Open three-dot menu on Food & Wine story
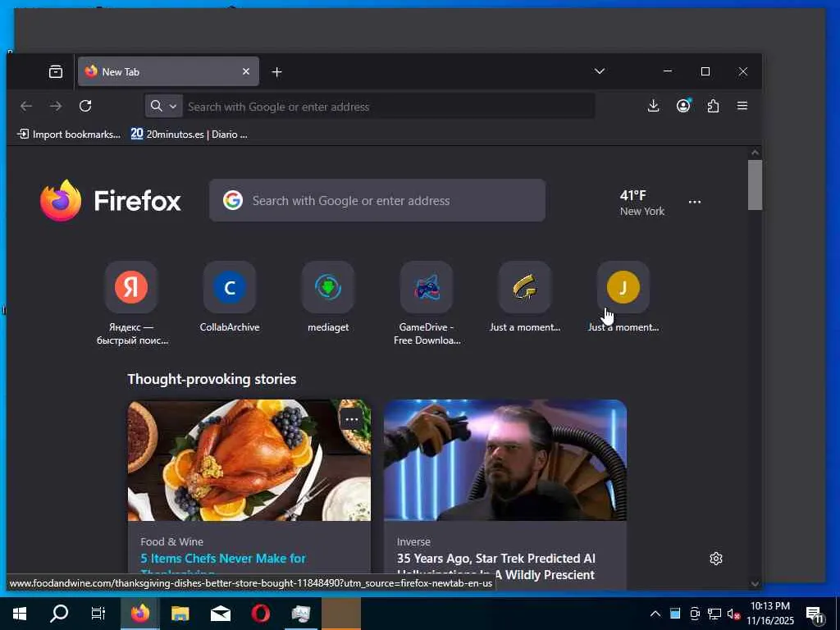This screenshot has height=630, width=840. click(351, 419)
